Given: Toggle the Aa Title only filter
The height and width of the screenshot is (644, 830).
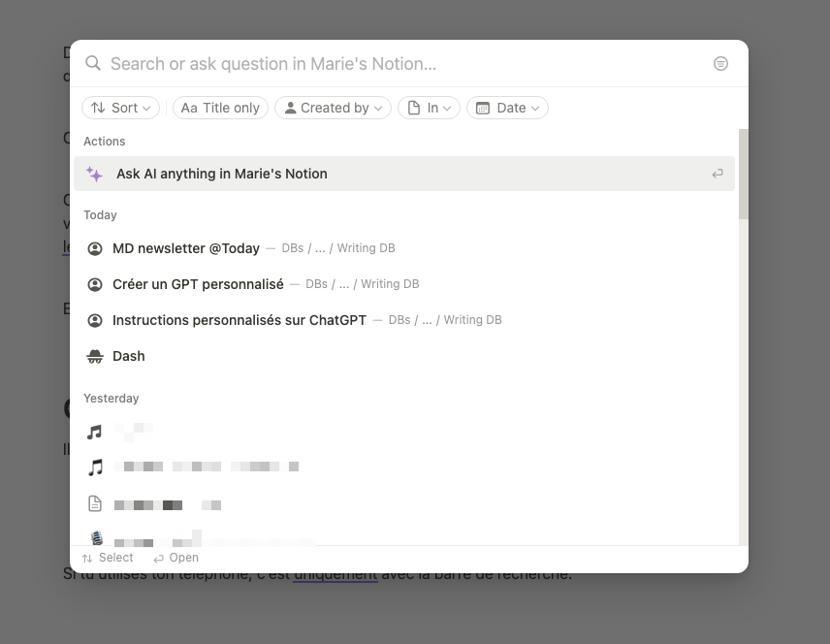Looking at the screenshot, I should click(220, 108).
